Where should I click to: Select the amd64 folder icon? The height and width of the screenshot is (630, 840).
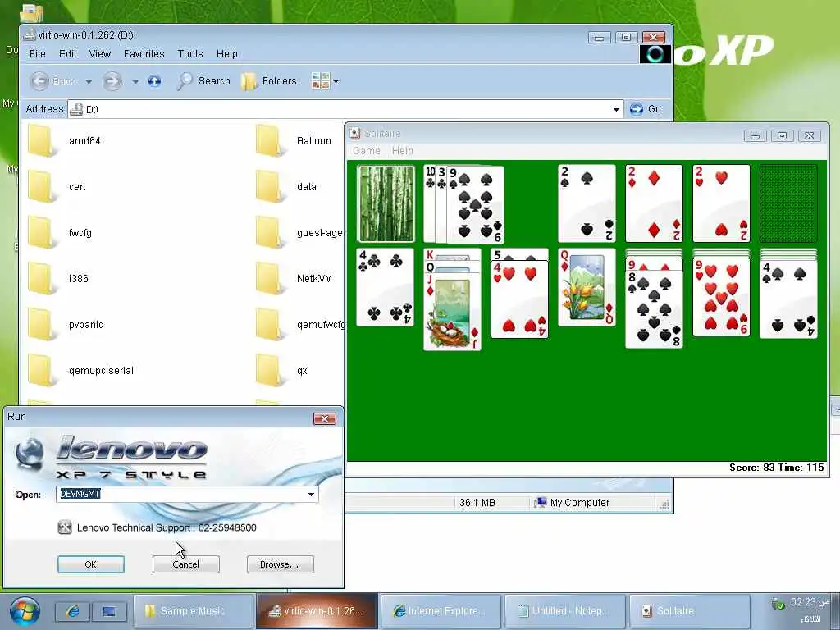pyautogui.click(x=42, y=140)
